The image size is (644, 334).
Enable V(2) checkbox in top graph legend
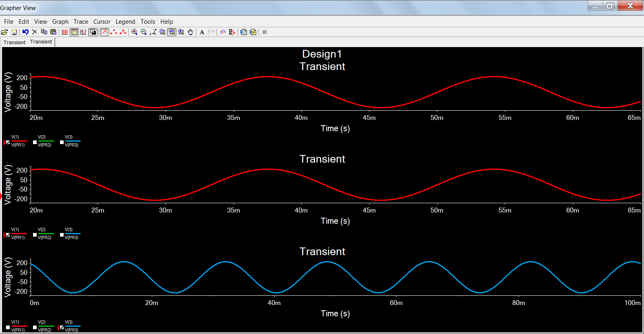(35, 142)
